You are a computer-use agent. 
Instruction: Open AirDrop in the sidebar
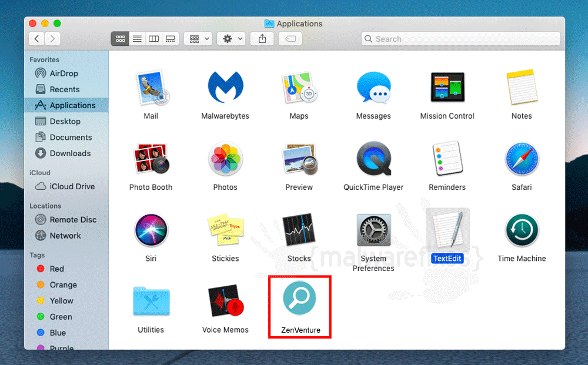pyautogui.click(x=66, y=73)
